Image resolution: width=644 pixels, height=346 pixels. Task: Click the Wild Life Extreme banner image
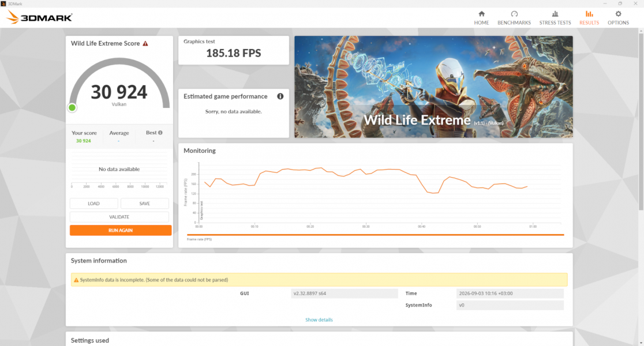point(433,86)
